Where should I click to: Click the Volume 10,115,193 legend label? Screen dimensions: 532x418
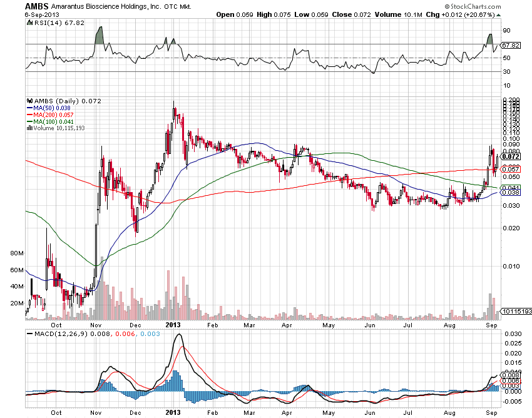tap(59, 128)
